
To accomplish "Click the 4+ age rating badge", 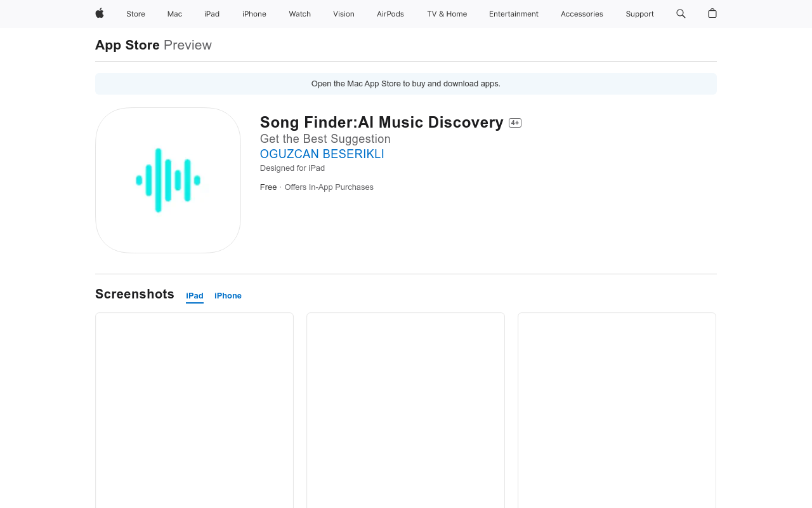I will 515,123.
